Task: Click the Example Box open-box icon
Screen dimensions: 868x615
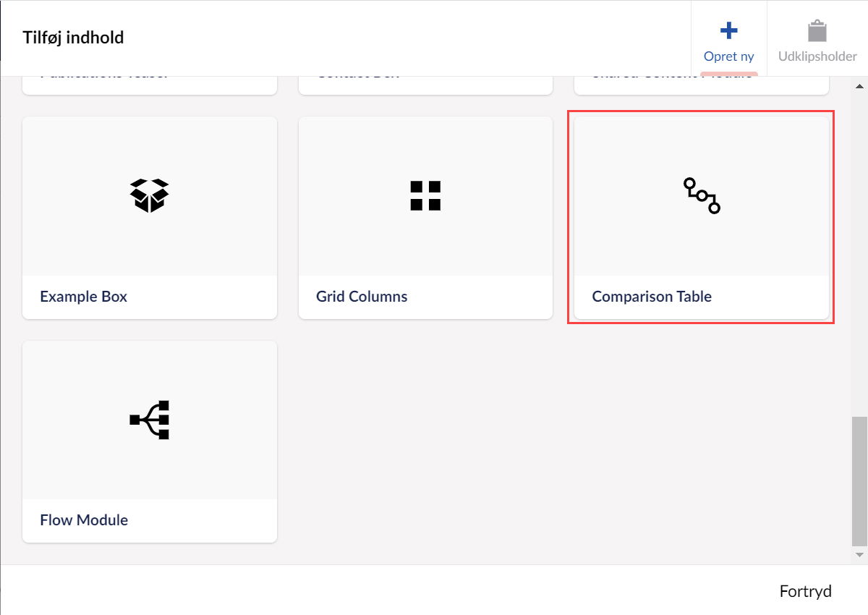Action: [x=149, y=195]
